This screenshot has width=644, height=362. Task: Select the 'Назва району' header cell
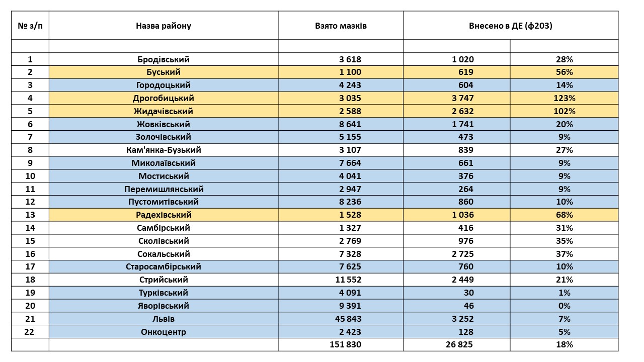[x=164, y=26]
